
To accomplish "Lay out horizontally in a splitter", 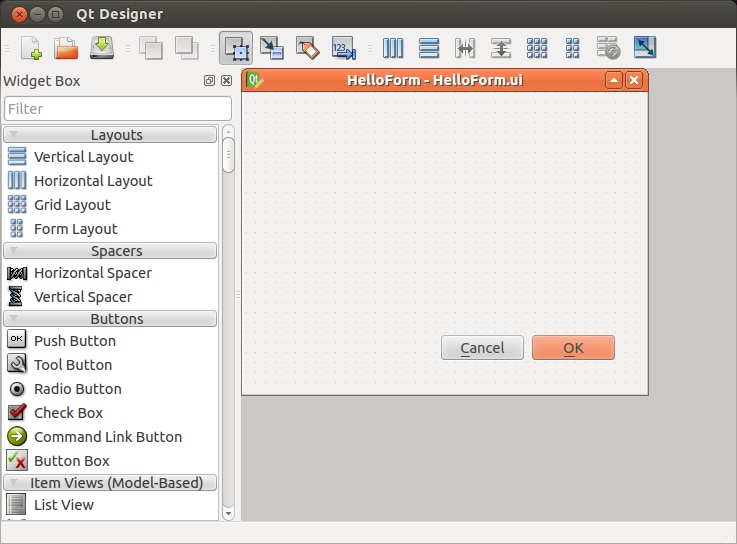I will (465, 48).
